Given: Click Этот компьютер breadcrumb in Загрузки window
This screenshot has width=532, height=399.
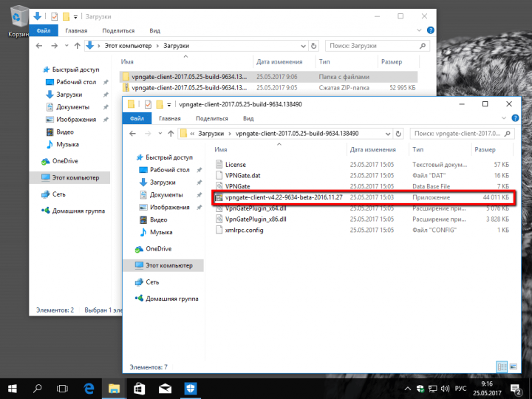Looking at the screenshot, I should click(x=128, y=46).
